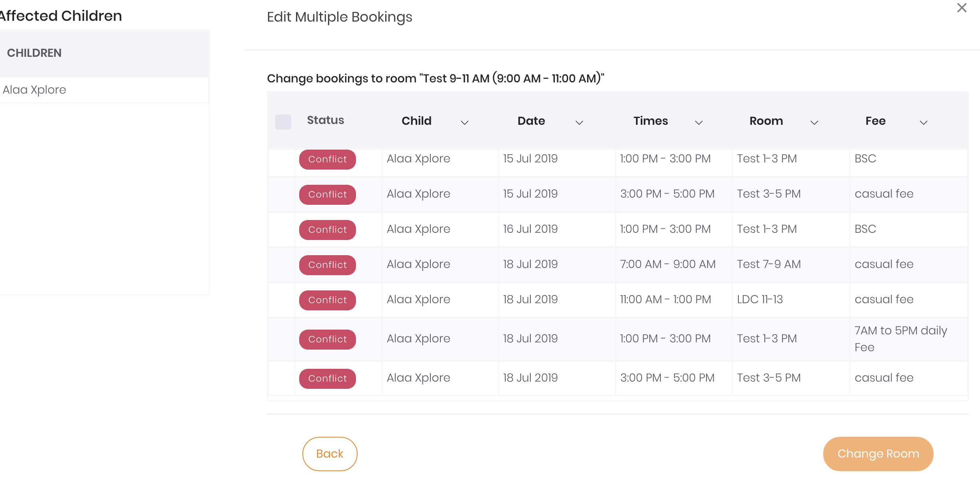Click Conflict badge for 15 Jul 1:00 PM booking
The height and width of the screenshot is (504, 980).
(x=328, y=159)
